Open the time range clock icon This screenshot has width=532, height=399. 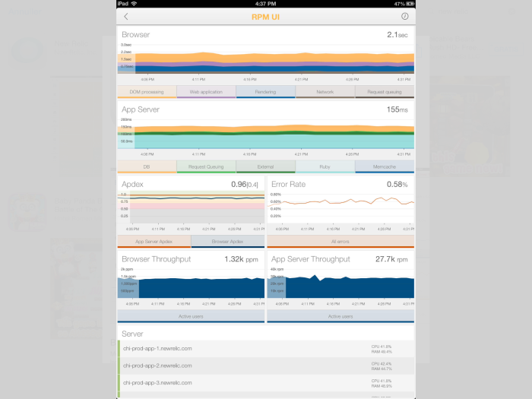[404, 16]
